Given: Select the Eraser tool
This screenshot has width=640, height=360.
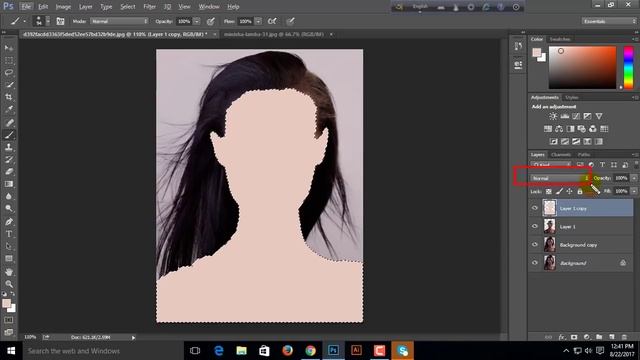Looking at the screenshot, I should point(9,171).
